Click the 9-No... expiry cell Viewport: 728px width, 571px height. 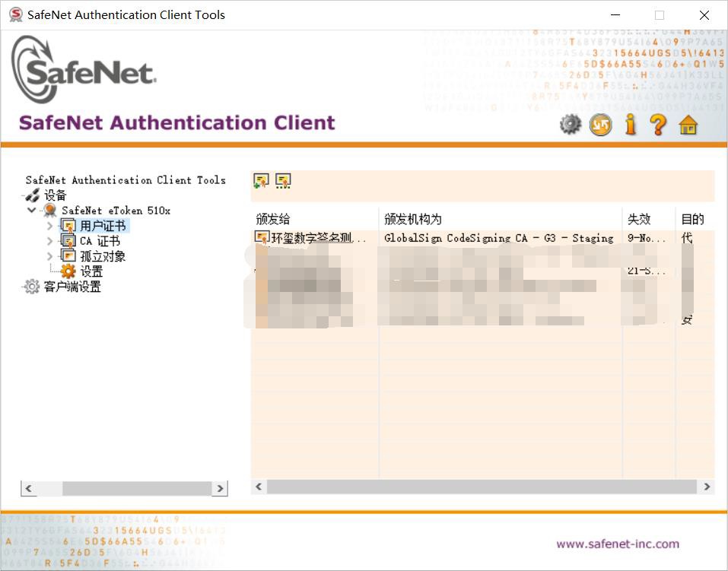(647, 238)
